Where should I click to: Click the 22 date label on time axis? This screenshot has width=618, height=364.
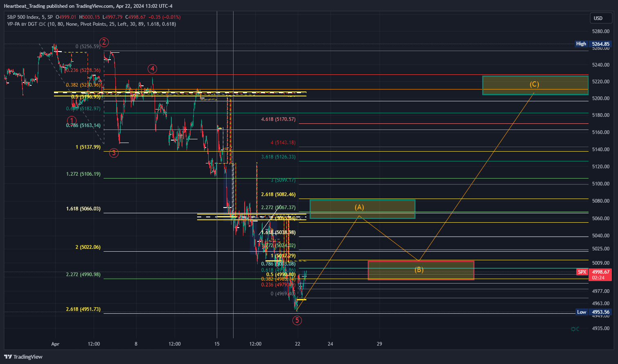[297, 344]
